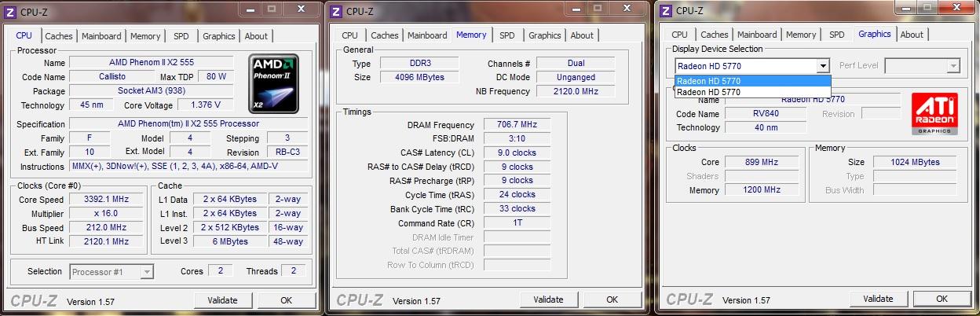The height and width of the screenshot is (316, 980).
Task: Click Validate in the right CPU-Z window
Action: [878, 299]
